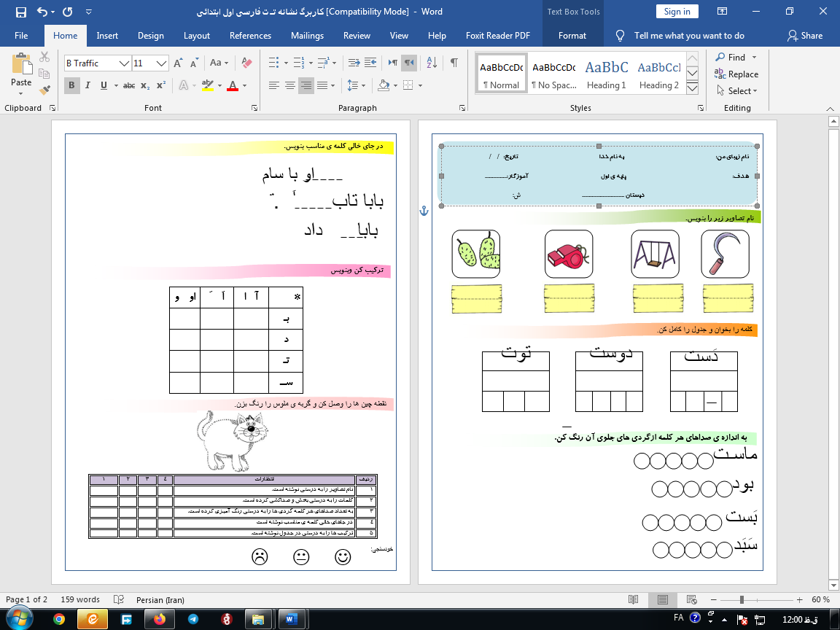840x630 pixels.
Task: Click the Replace button
Action: [737, 74]
